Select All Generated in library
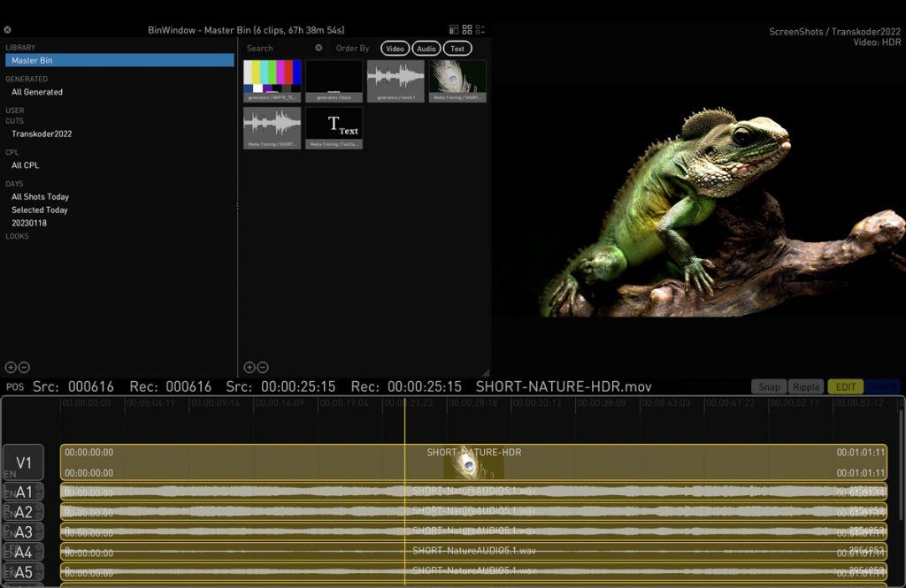The height and width of the screenshot is (588, 906). [37, 92]
